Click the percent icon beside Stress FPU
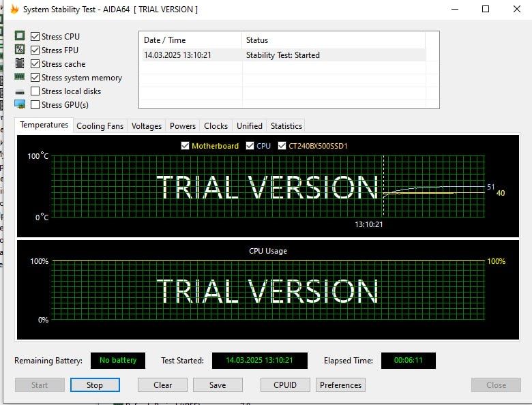532x405 pixels. pos(20,50)
